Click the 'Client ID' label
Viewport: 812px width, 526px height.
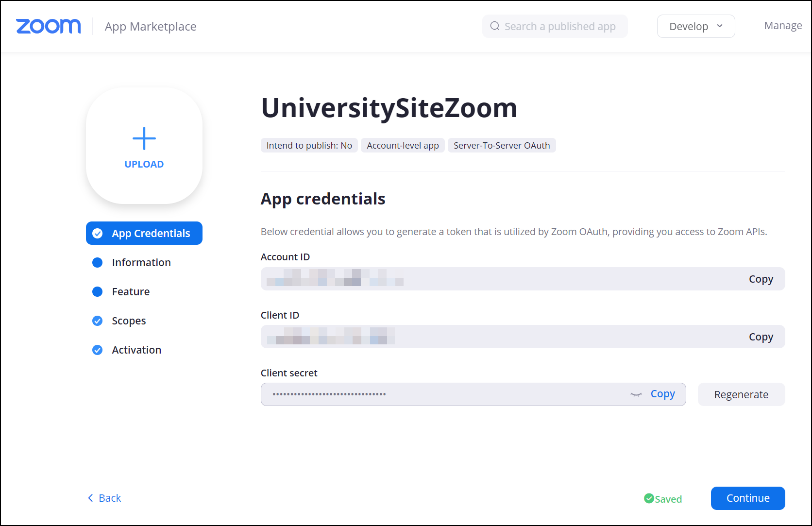280,315
